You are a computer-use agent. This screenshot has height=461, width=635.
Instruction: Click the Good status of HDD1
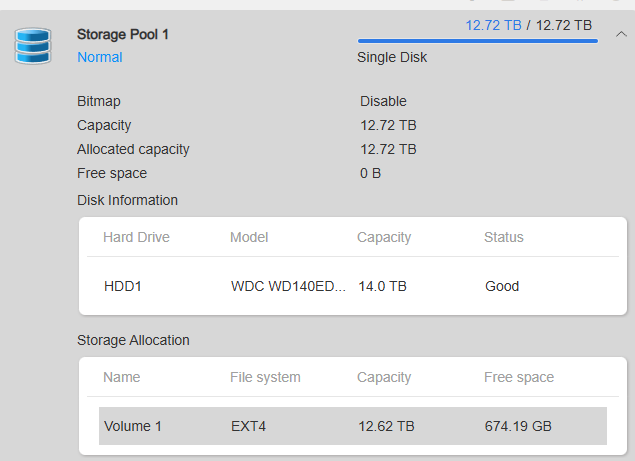(502, 286)
